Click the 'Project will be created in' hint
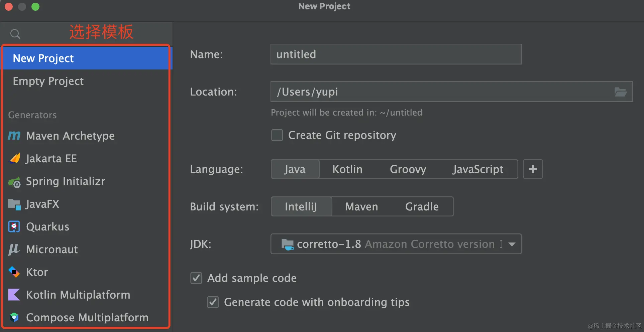The width and height of the screenshot is (644, 332). (346, 113)
